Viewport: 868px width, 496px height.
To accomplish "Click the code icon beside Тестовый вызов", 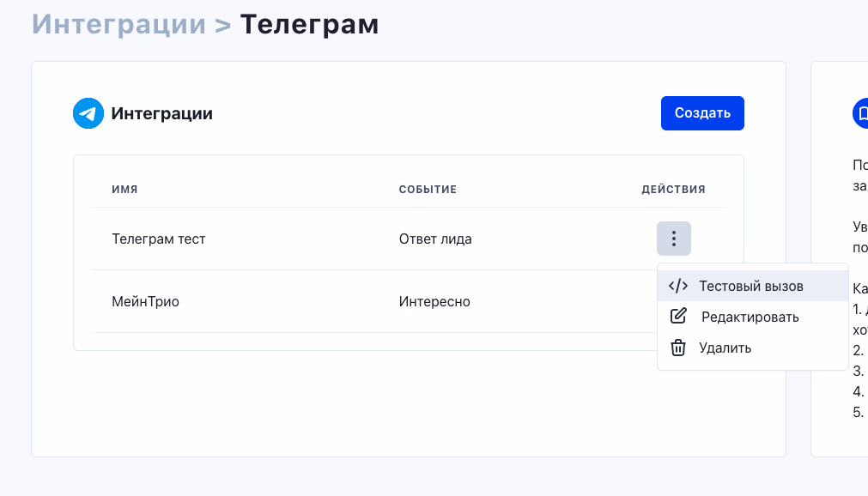I will (678, 285).
